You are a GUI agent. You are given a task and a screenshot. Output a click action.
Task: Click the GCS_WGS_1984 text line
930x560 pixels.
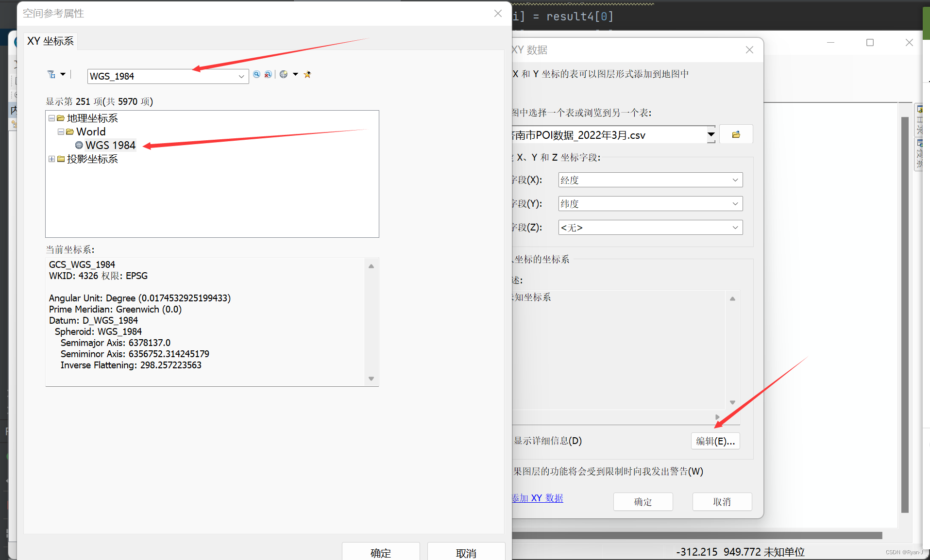tap(82, 264)
